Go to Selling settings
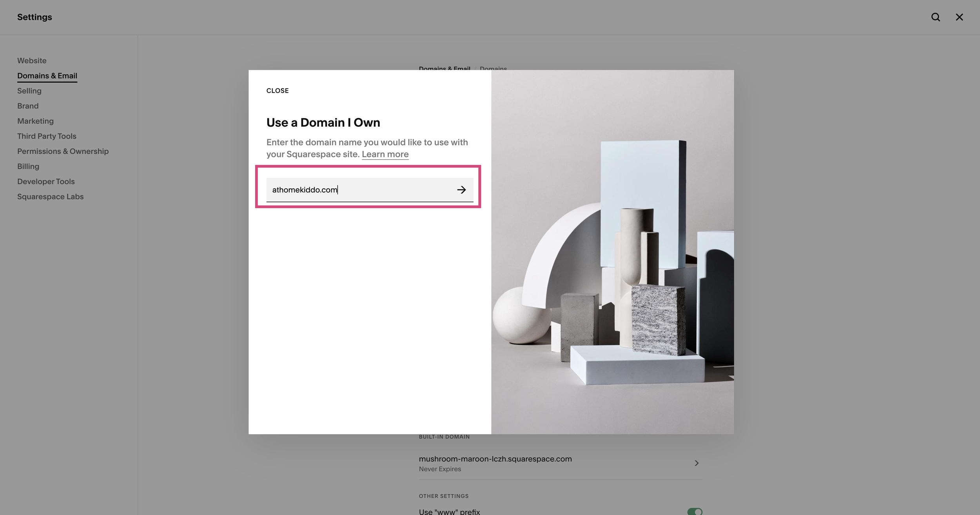Viewport: 980px width, 515px height. [x=29, y=91]
